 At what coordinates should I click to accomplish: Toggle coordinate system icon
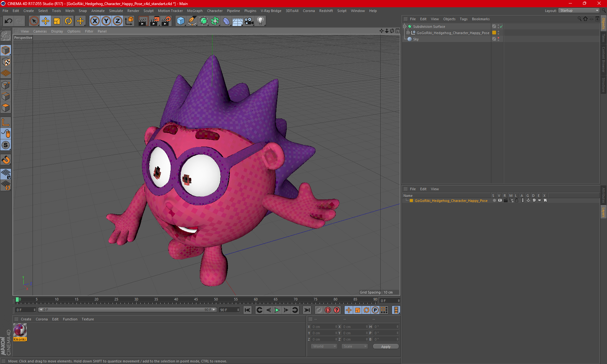129,21
